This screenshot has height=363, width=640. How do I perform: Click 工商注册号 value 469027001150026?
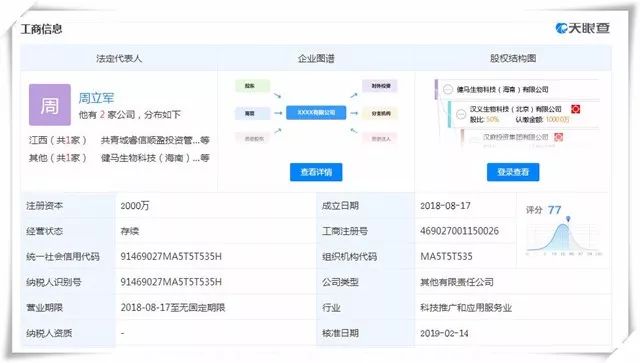click(x=459, y=231)
